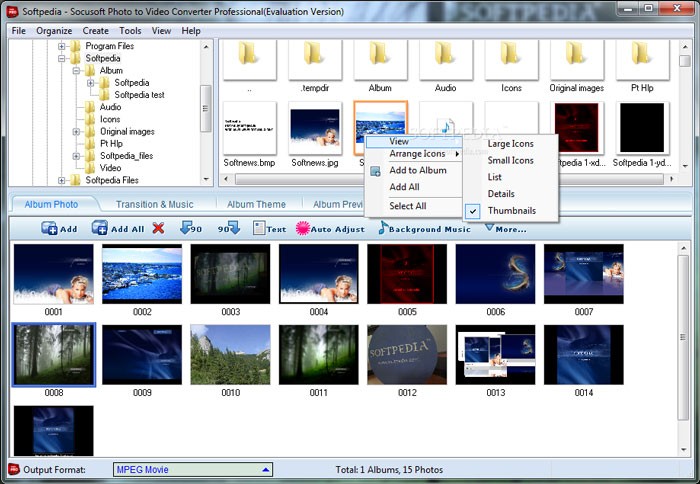
Task: Open the View menu in menu bar
Action: [161, 31]
